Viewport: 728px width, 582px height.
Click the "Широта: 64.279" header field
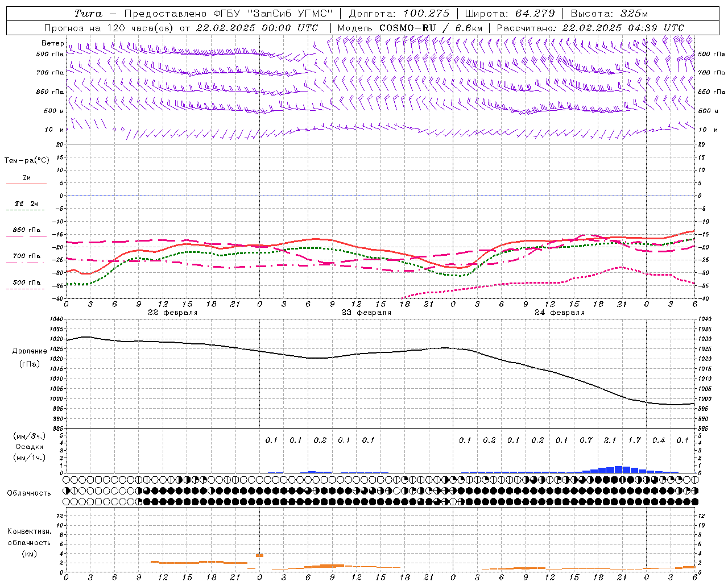(x=510, y=14)
